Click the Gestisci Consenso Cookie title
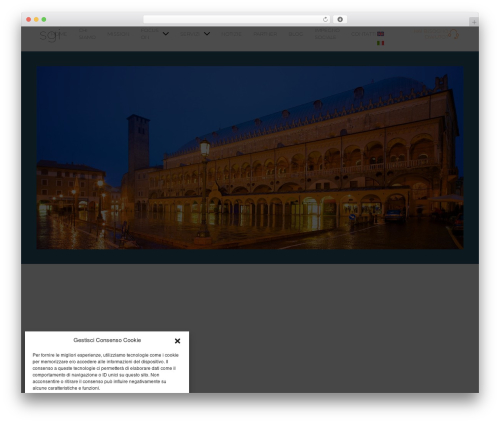500x423 pixels. coord(107,340)
